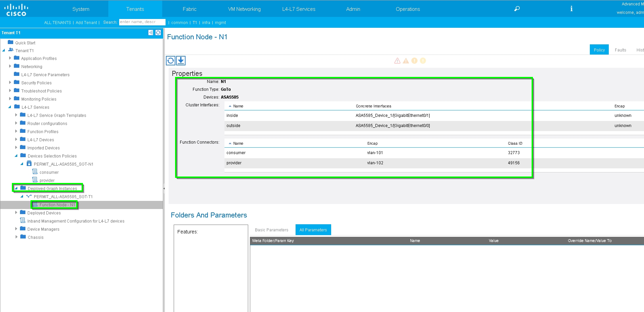644x312 pixels.
Task: Click the document icon beside tree item provider
Action: (35, 180)
